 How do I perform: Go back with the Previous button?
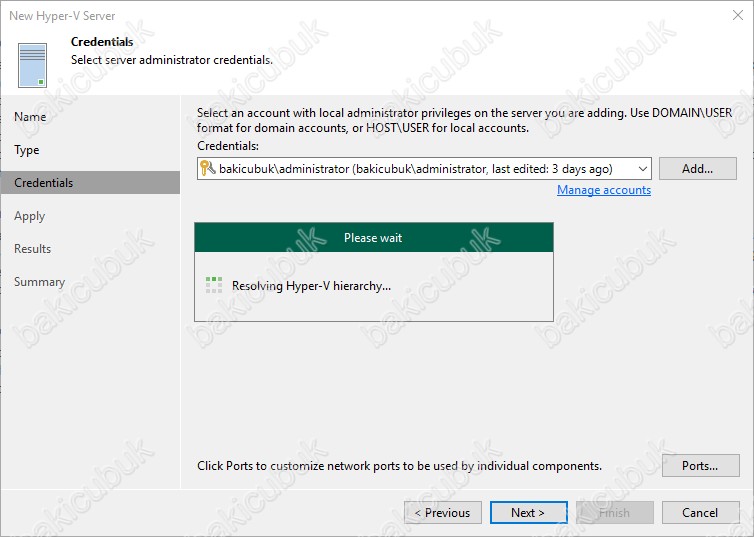[443, 512]
